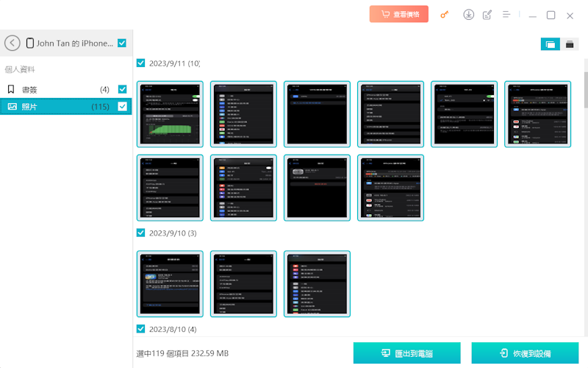Click 匯出到電腦 export button
The height and width of the screenshot is (368, 588).
(407, 353)
